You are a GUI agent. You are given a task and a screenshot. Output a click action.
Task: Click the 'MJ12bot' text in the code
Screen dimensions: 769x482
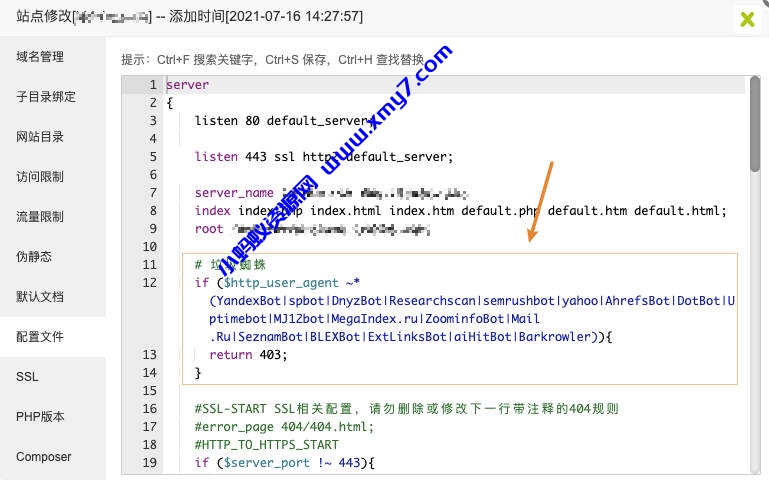[x=299, y=319]
